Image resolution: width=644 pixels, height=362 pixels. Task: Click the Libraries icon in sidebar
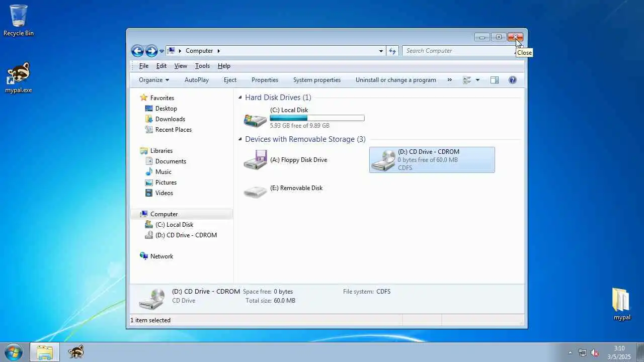pyautogui.click(x=144, y=151)
